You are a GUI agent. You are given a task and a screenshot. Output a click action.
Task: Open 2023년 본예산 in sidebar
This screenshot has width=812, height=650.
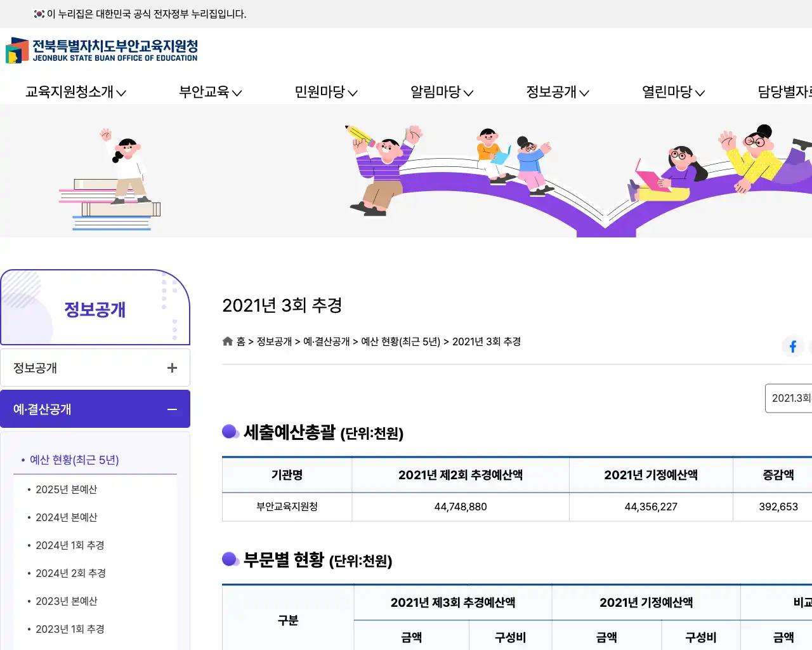click(x=66, y=601)
